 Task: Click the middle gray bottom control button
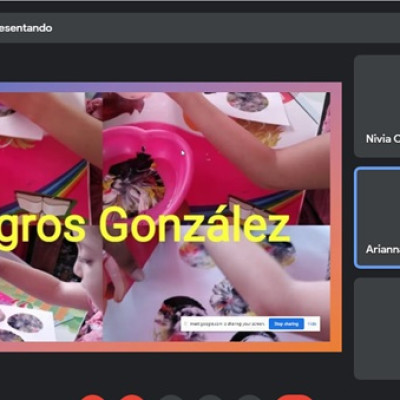pos(210,397)
